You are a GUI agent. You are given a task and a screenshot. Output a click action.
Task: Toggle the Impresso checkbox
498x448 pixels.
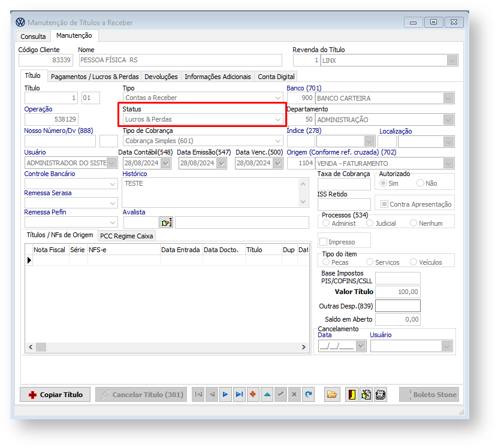point(324,242)
